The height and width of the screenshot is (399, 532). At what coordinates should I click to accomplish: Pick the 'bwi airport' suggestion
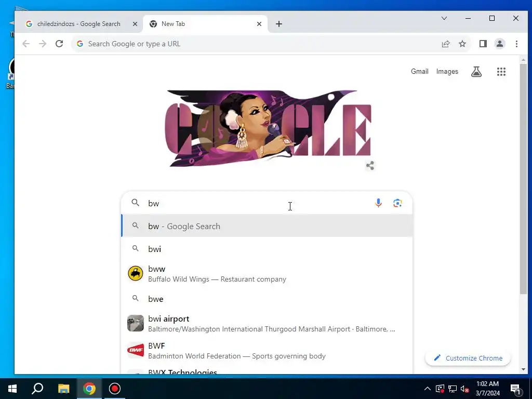[267, 324]
